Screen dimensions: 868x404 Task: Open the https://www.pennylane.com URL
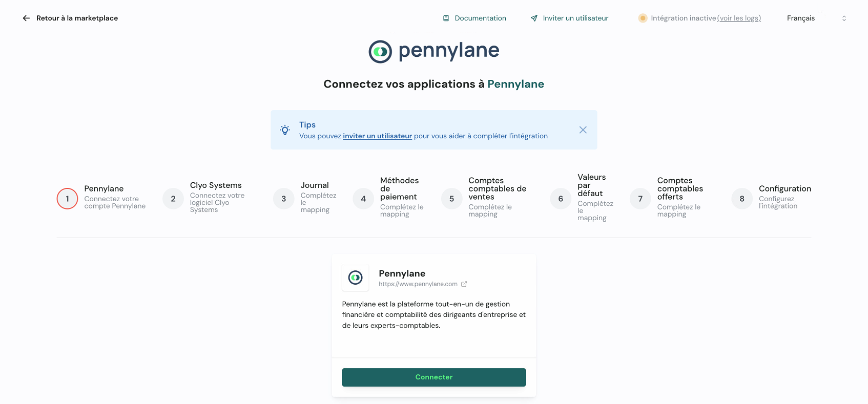tap(418, 284)
